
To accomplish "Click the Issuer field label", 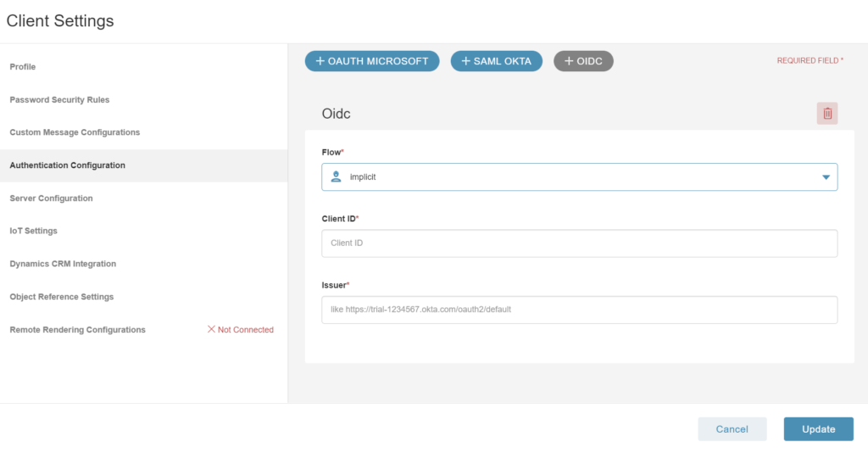I will click(336, 285).
